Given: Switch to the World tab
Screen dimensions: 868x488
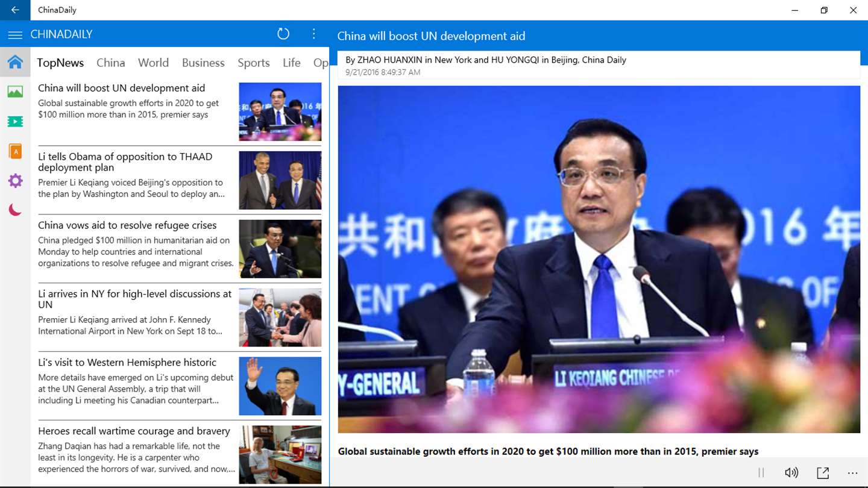Looking at the screenshot, I should pos(153,63).
